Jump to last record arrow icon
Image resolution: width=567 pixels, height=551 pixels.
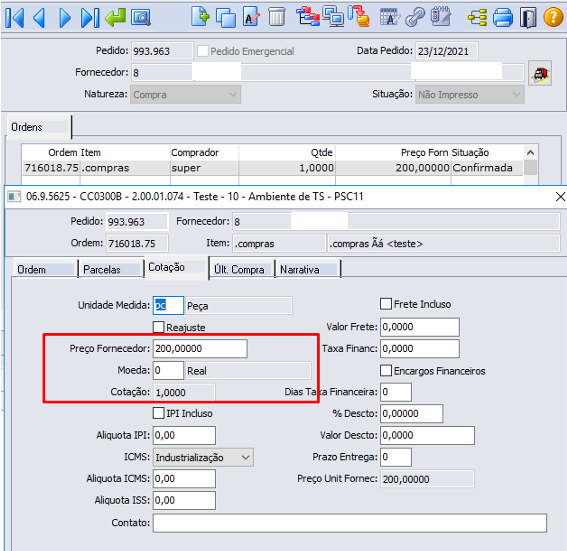90,17
